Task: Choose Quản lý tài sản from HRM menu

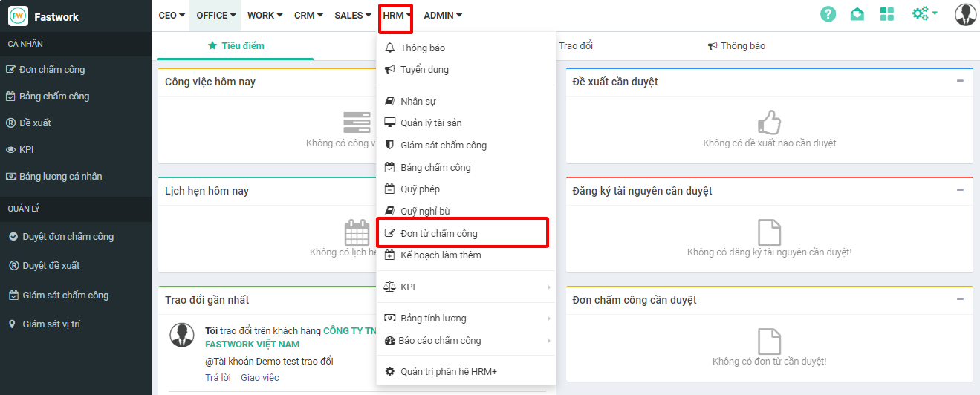Action: pos(431,123)
